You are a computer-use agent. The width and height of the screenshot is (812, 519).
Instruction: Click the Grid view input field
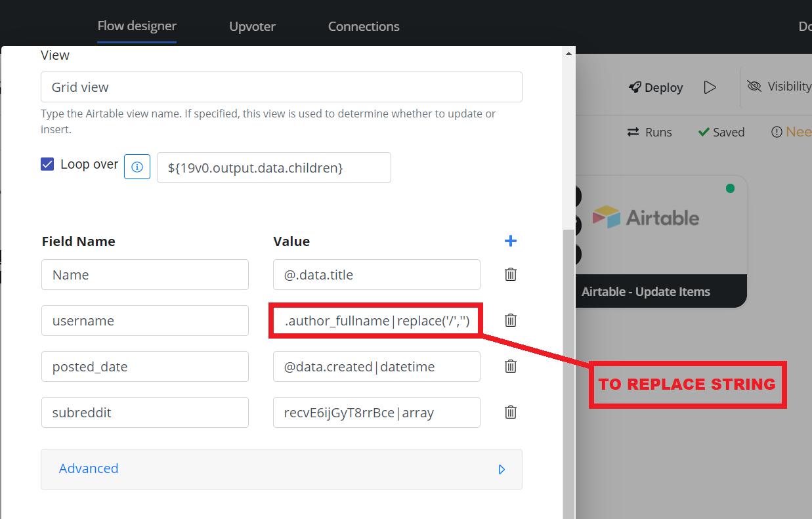pos(282,87)
